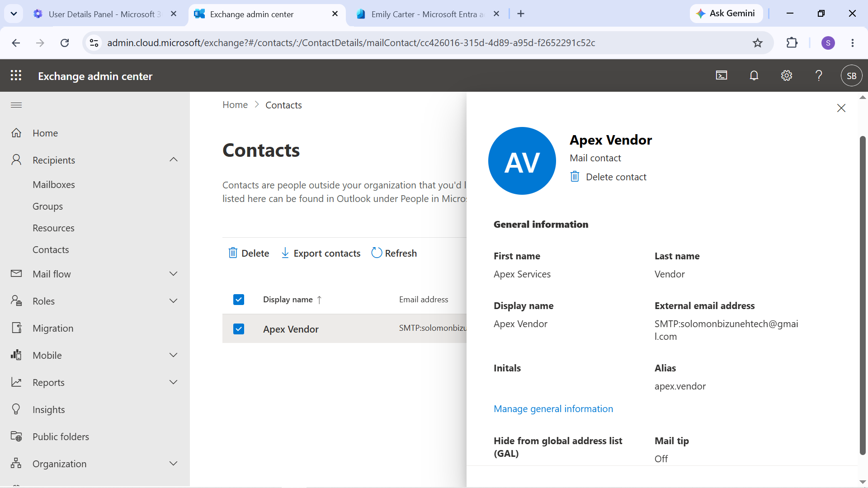Expand the Mail flow section chevron

coord(174,273)
